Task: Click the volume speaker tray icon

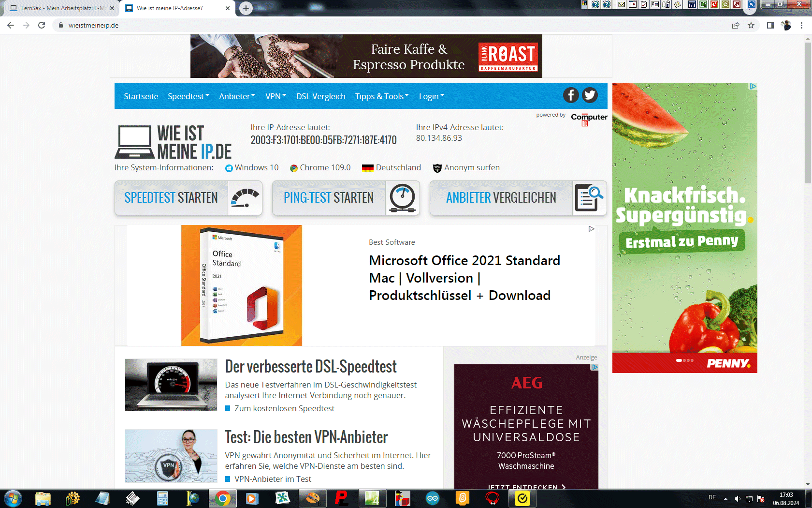Action: (738, 498)
